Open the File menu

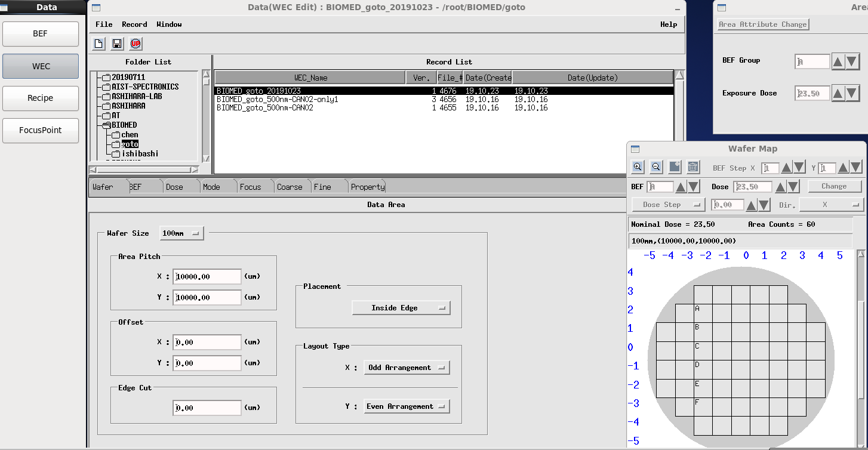coord(104,24)
